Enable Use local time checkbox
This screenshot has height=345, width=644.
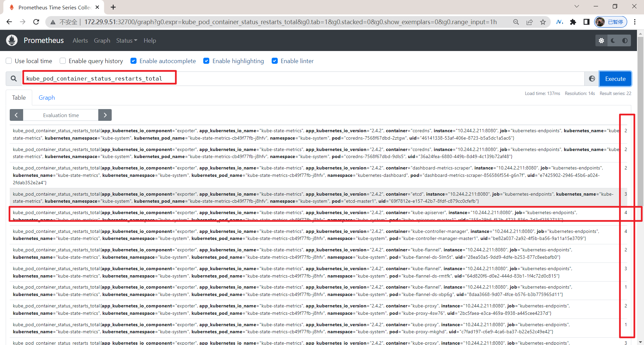(9, 61)
